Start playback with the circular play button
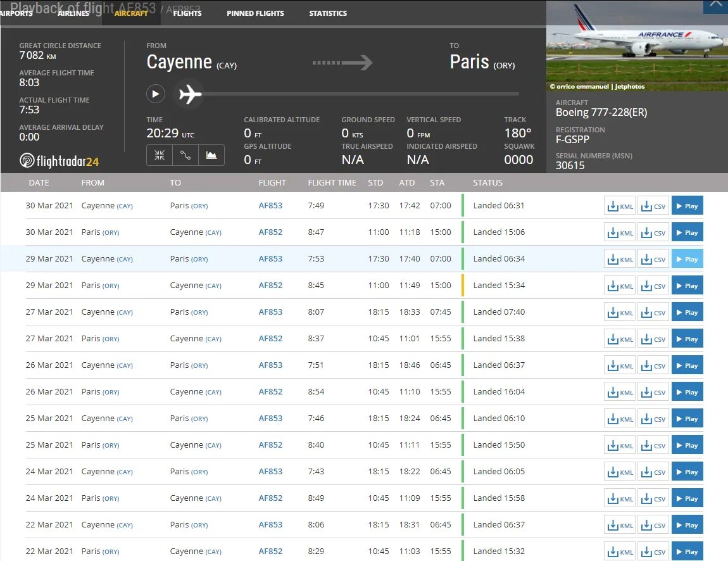The height and width of the screenshot is (561, 728). point(156,94)
